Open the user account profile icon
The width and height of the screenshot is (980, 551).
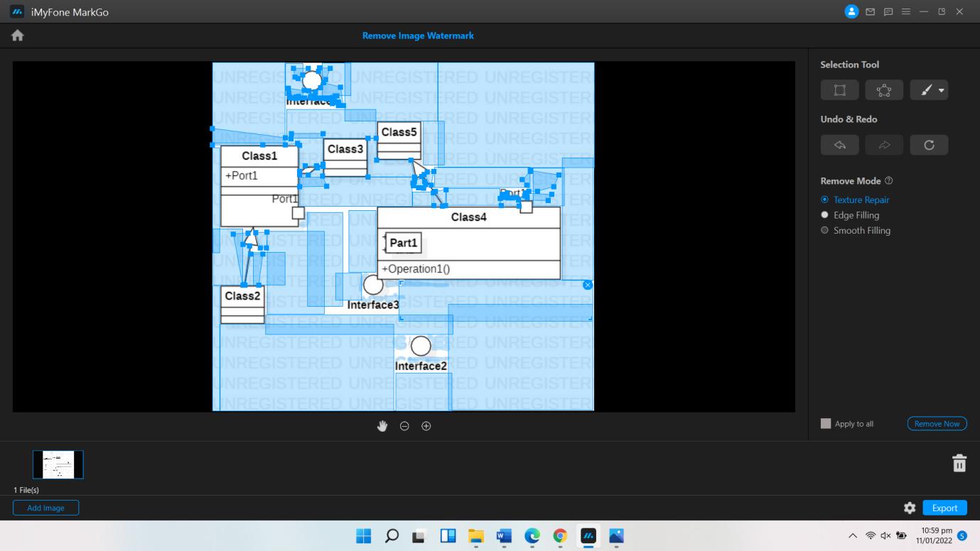click(851, 11)
